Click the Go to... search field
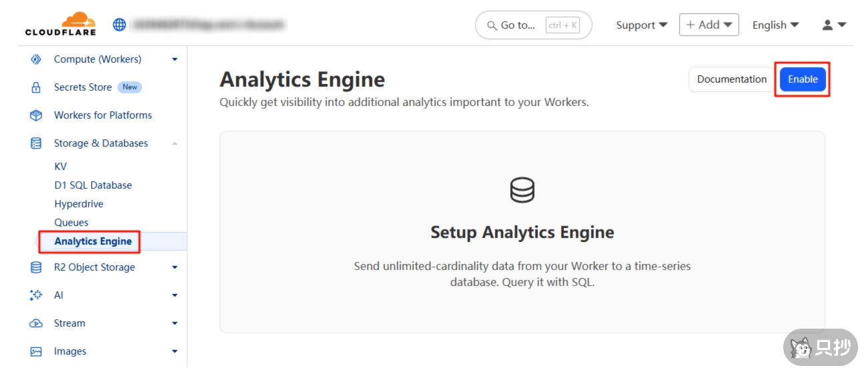Viewport: 868px width, 376px height. [x=533, y=25]
